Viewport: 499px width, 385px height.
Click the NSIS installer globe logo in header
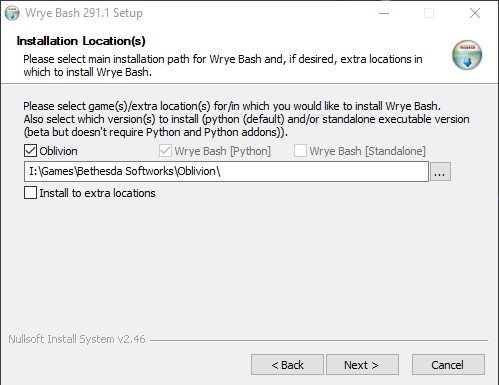point(467,55)
